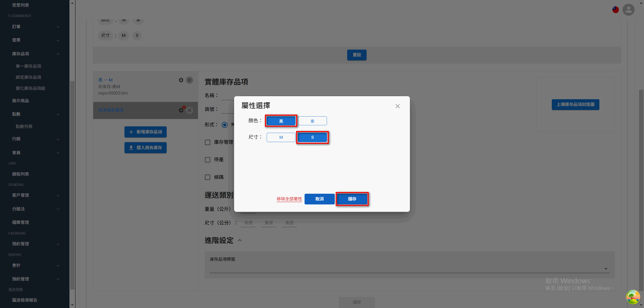Select the 尚未設定屬性 item row
This screenshot has width=644, height=308.
point(146,110)
